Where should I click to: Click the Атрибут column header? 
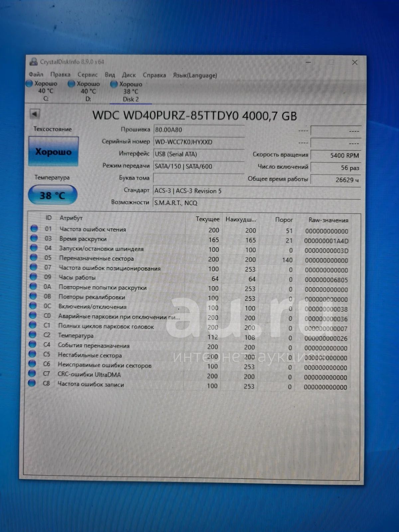(x=71, y=218)
